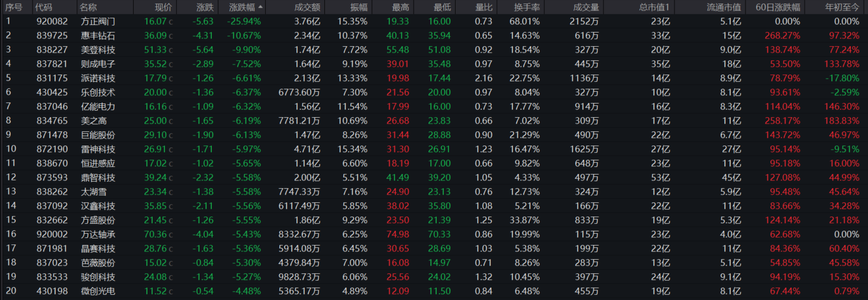Sort by the 代码 column header
Viewport: 868px width, 300px height.
(43, 7)
